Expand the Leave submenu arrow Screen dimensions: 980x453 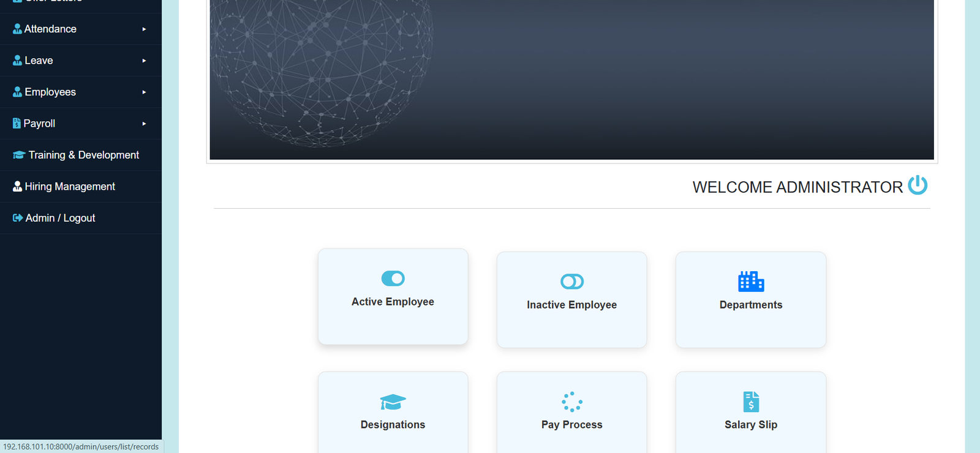144,61
